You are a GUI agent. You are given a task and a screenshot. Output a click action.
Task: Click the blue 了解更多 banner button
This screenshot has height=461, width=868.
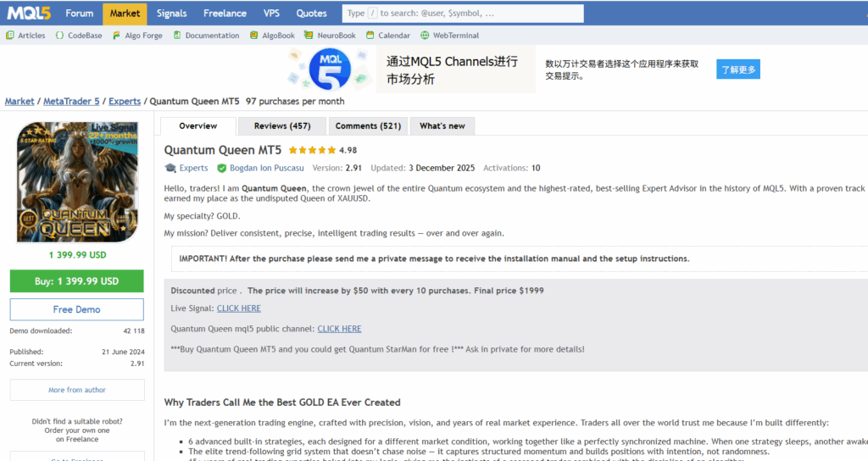click(738, 69)
